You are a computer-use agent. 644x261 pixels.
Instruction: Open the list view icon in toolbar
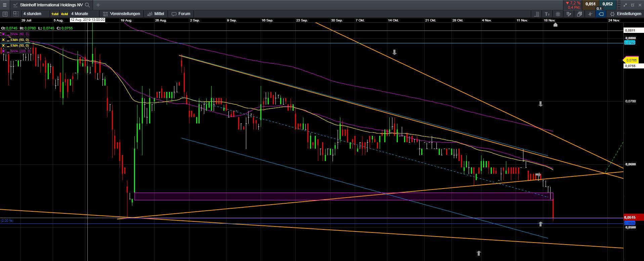coord(5,14)
